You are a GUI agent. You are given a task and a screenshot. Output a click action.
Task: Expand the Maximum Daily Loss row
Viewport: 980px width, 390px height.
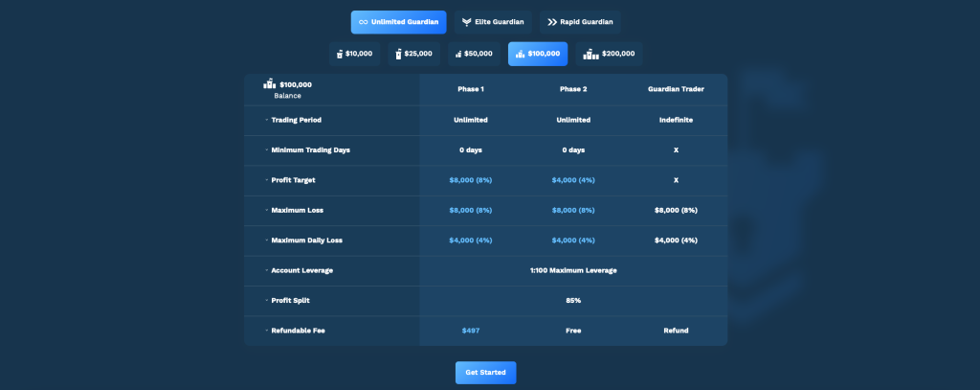point(266,241)
